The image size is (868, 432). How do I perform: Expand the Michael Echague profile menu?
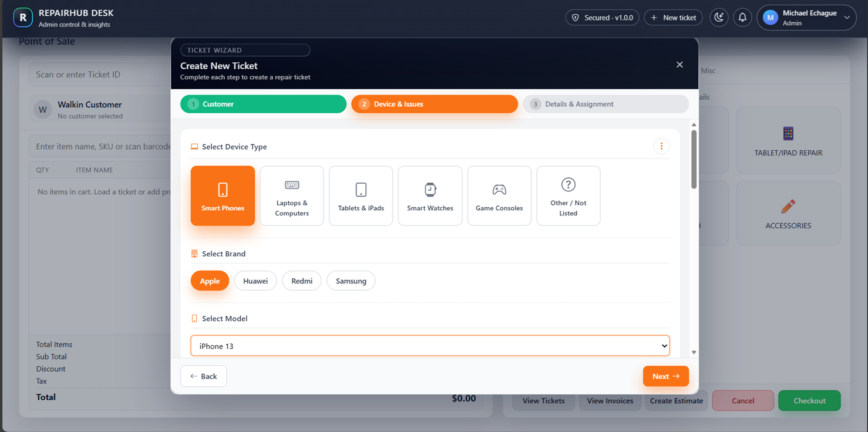(x=806, y=17)
